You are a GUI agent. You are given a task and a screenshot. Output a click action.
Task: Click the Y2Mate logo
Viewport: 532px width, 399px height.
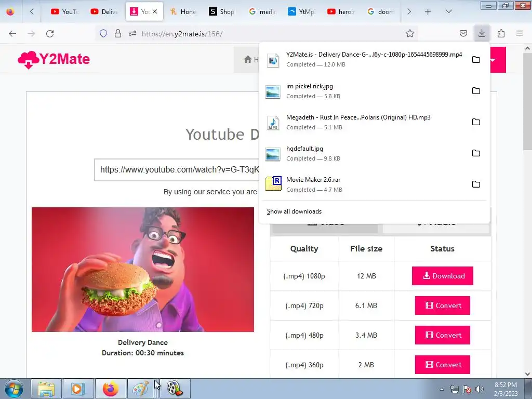pyautogui.click(x=54, y=59)
